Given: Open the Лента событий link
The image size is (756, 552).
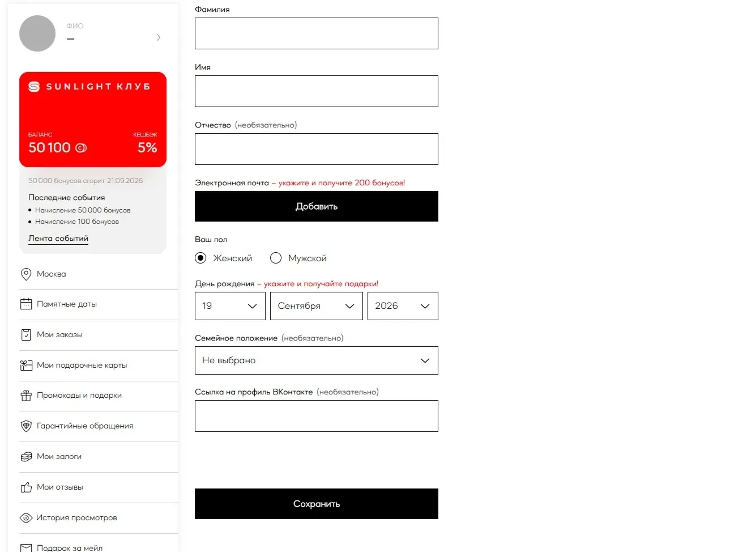Looking at the screenshot, I should (x=58, y=239).
